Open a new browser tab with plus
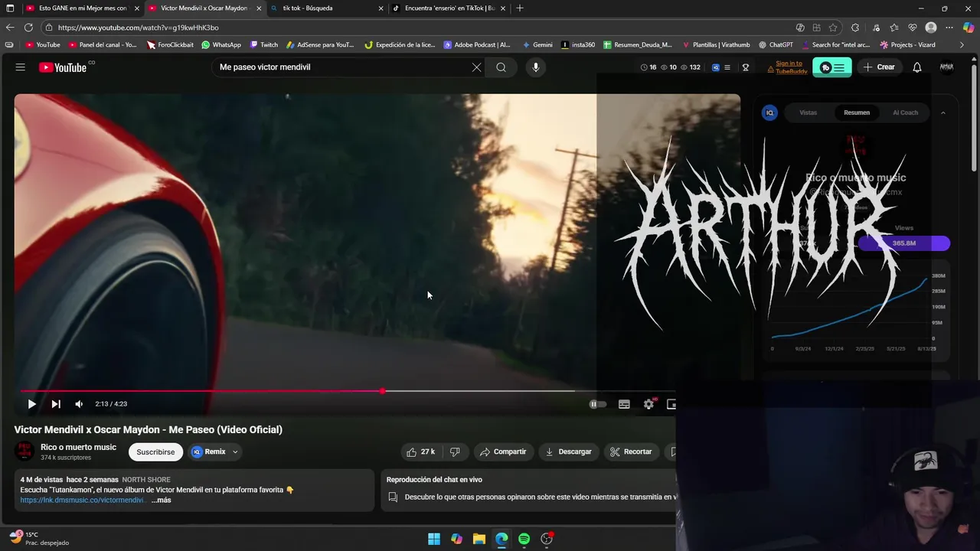 [x=520, y=8]
